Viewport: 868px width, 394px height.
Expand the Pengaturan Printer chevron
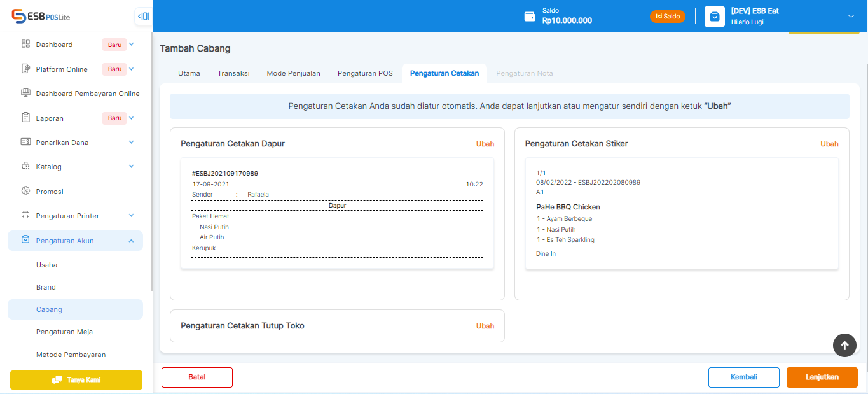pyautogui.click(x=132, y=215)
